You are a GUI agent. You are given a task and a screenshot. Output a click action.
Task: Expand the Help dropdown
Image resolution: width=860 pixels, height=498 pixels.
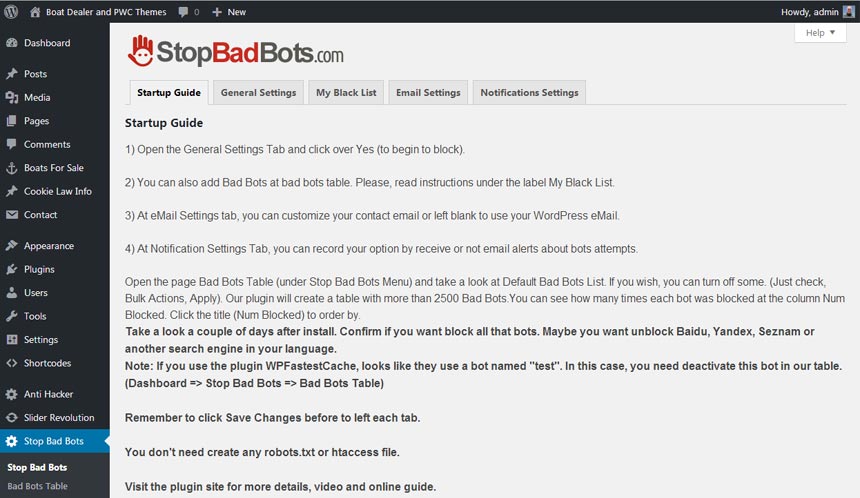[x=820, y=33]
